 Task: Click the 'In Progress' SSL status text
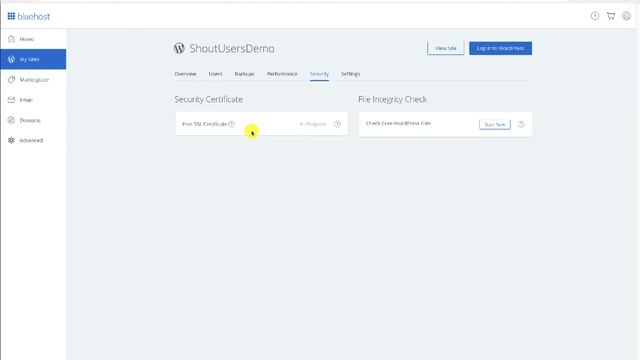pos(313,124)
